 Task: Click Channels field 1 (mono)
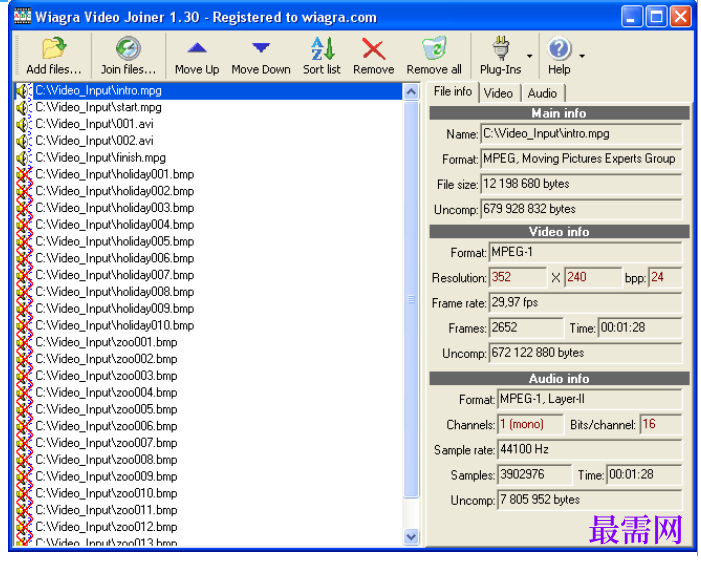tap(530, 425)
